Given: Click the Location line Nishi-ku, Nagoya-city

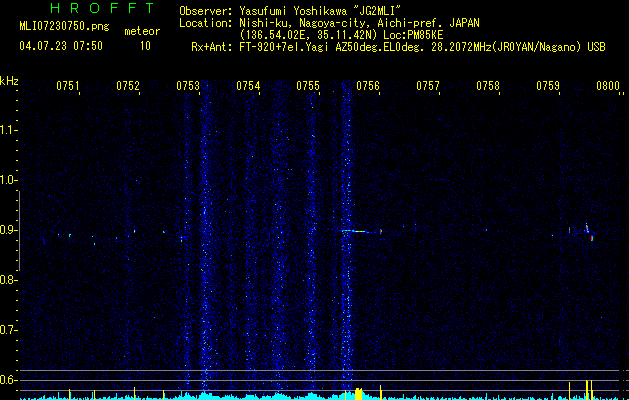Looking at the screenshot, I should click(329, 23).
